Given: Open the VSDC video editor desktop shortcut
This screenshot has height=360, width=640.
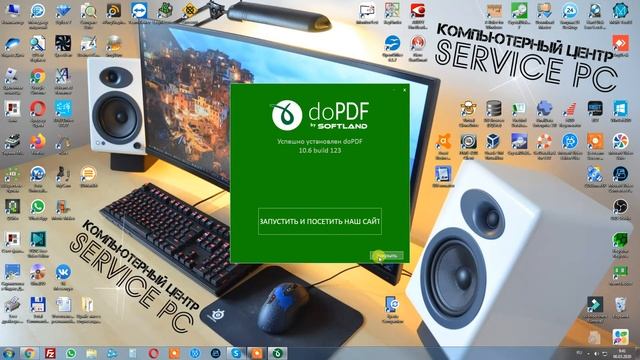Looking at the screenshot, I should [x=38, y=244].
